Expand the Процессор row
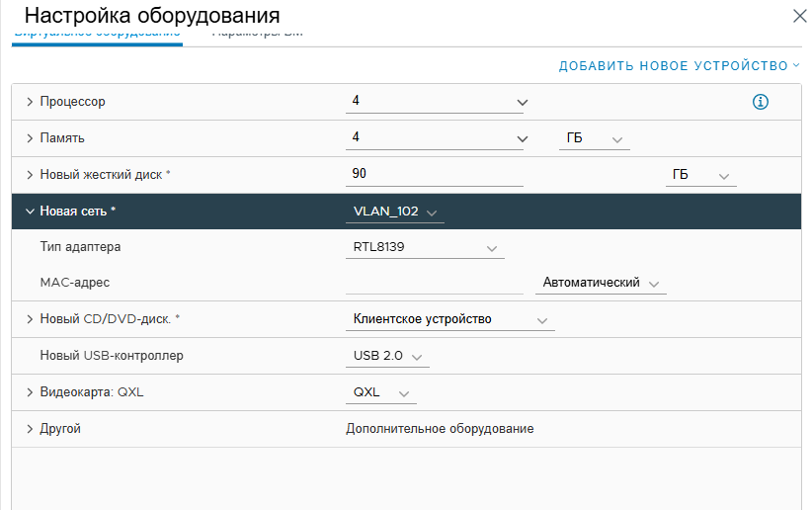 coord(30,102)
